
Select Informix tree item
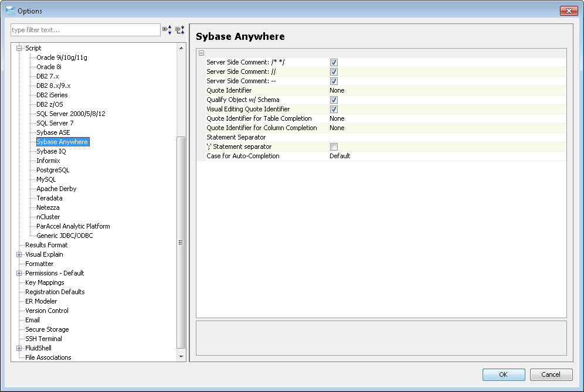coord(48,161)
